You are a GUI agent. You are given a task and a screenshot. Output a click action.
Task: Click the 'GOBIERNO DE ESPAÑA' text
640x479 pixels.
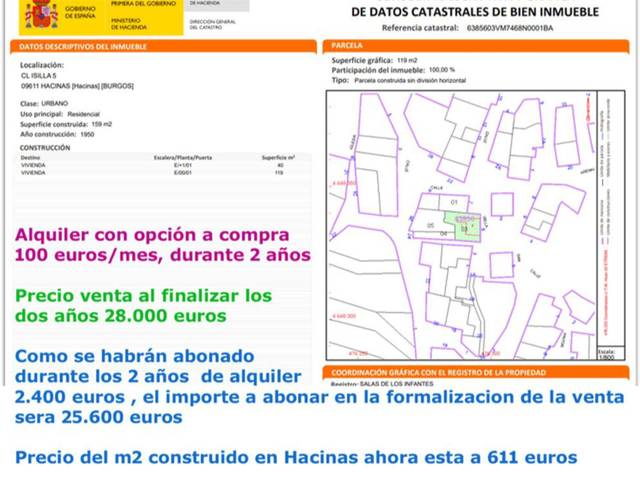[80, 12]
